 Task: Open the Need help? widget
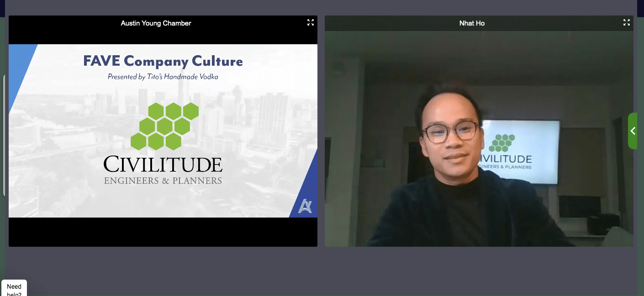click(14, 288)
